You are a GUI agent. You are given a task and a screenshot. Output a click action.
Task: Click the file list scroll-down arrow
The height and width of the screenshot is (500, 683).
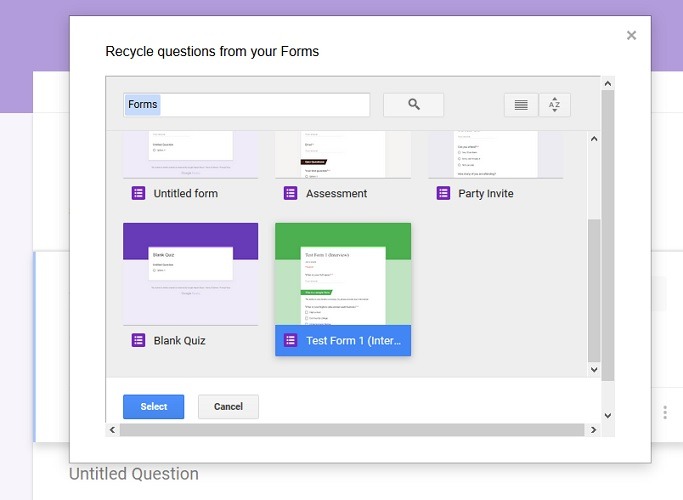(594, 369)
